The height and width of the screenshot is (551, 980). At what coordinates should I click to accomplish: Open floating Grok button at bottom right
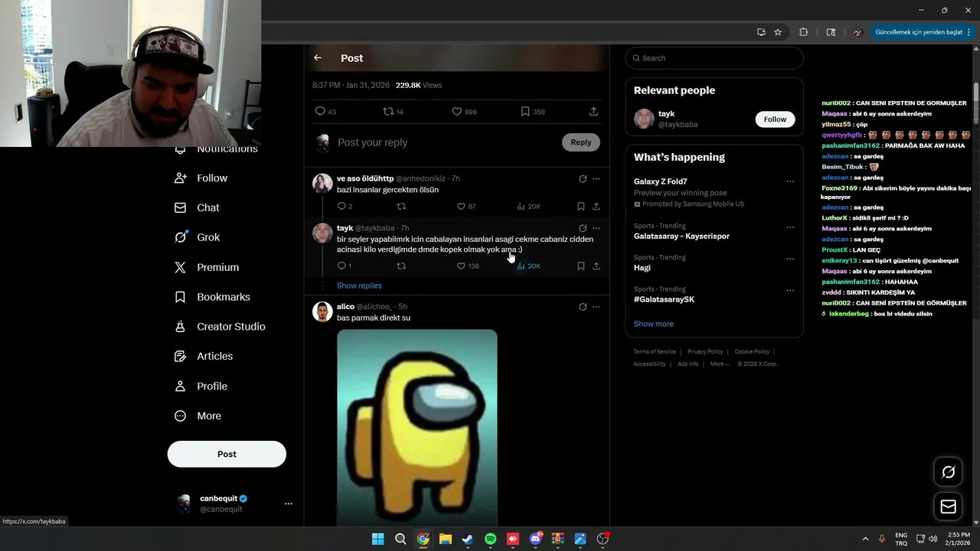click(x=948, y=472)
